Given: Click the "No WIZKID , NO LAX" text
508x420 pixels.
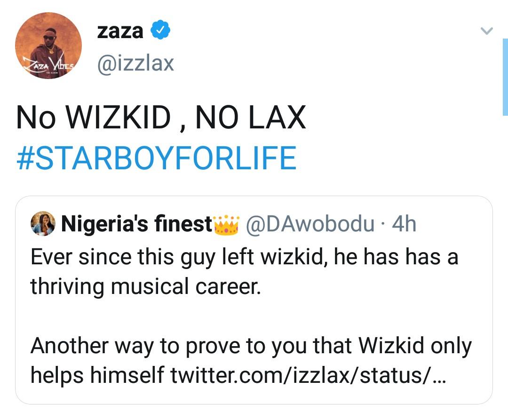Looking at the screenshot, I should [161, 118].
